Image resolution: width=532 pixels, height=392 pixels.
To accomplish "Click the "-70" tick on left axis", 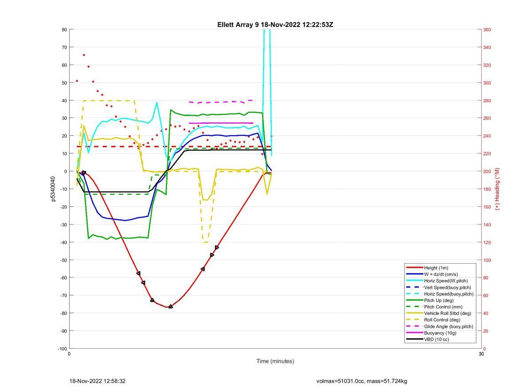I will tap(63, 295).
